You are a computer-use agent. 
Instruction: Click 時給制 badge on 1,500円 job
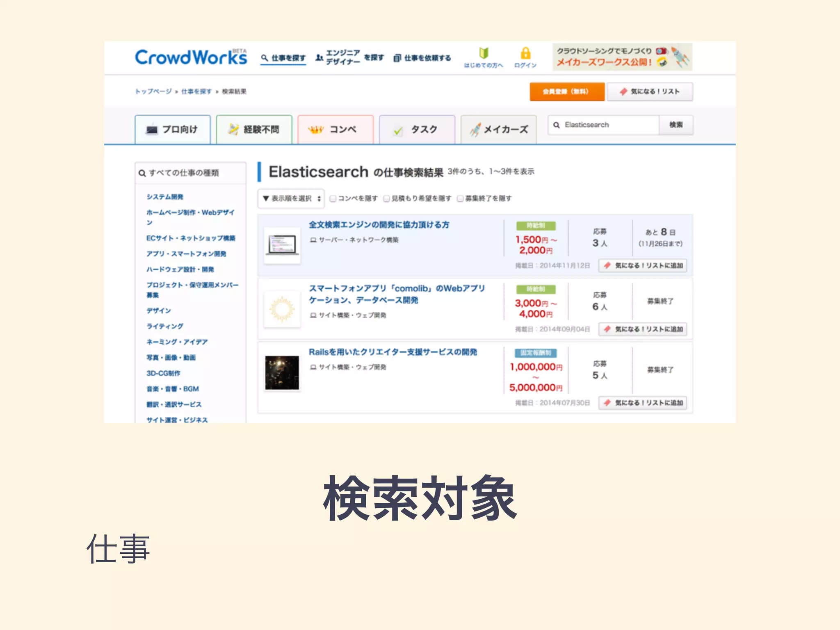(x=536, y=226)
